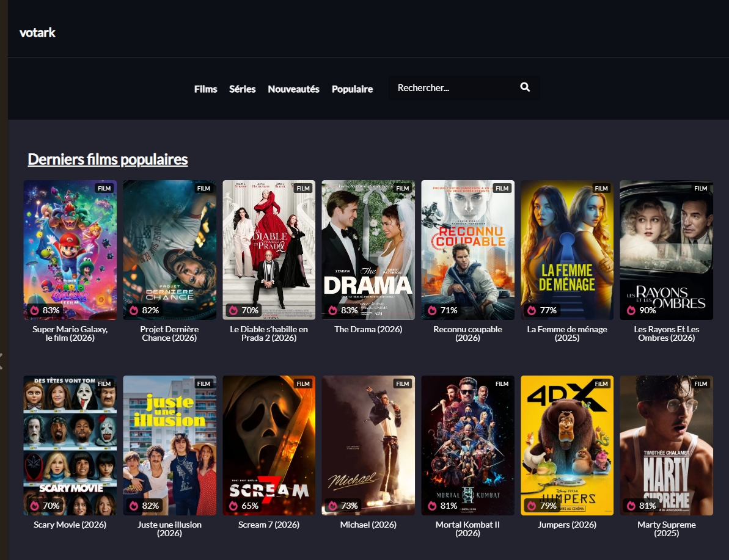Click the Projet Dernière Chance title link

pyautogui.click(x=169, y=333)
